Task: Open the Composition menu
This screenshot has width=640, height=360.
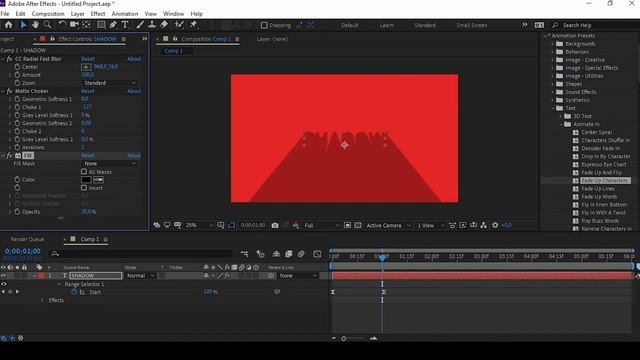Action: pyautogui.click(x=48, y=13)
